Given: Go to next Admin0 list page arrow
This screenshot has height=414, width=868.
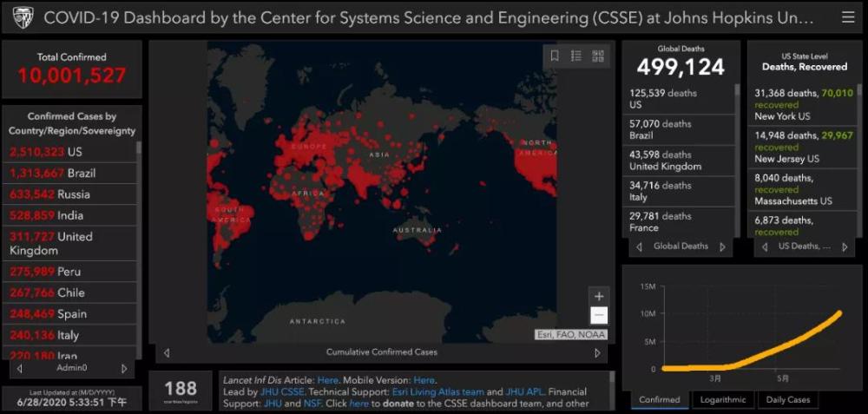Looking at the screenshot, I should coord(123,368).
